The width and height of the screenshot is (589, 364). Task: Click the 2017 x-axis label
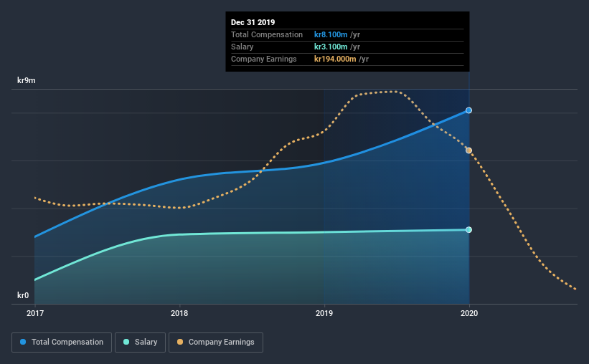pos(35,313)
